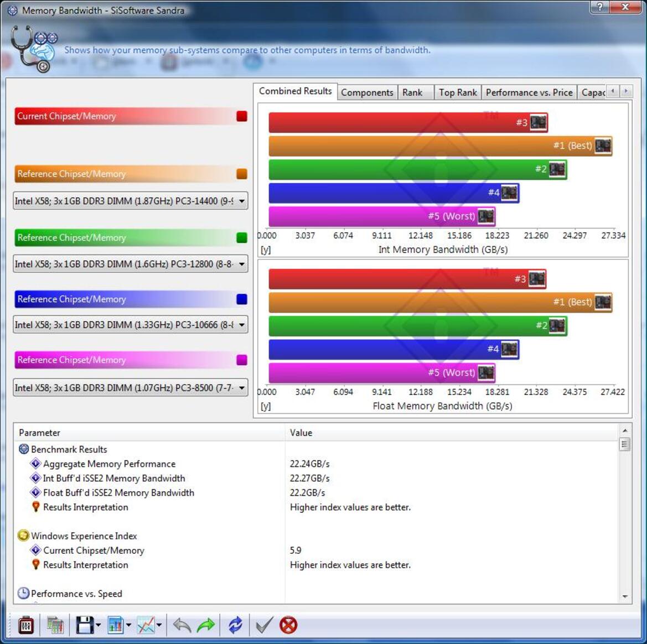Select the Performance vs. Price tab
This screenshot has height=644, width=647.
[530, 92]
